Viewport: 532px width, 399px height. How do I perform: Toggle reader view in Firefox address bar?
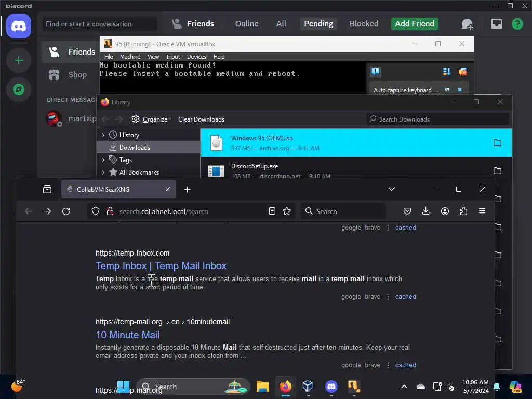click(x=272, y=211)
